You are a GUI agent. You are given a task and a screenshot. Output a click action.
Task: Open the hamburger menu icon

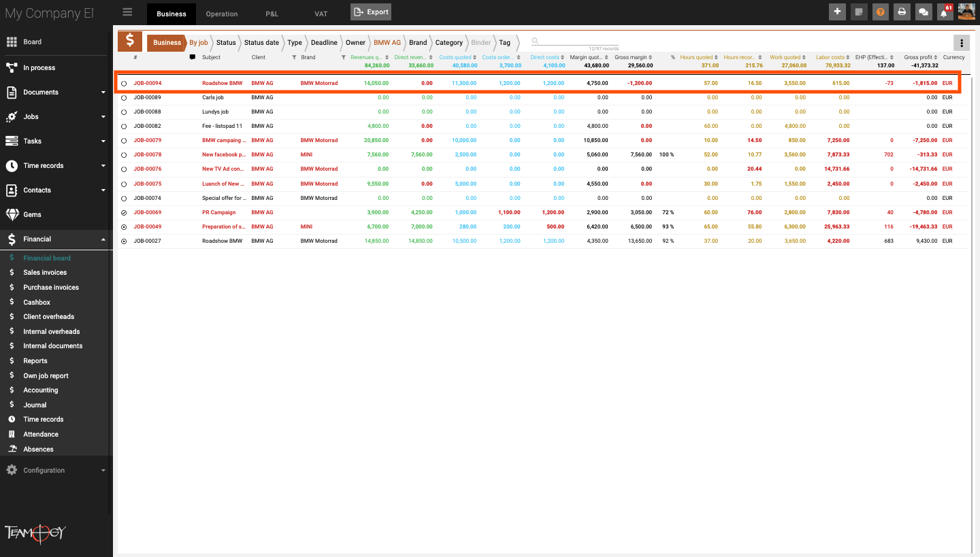pos(127,12)
